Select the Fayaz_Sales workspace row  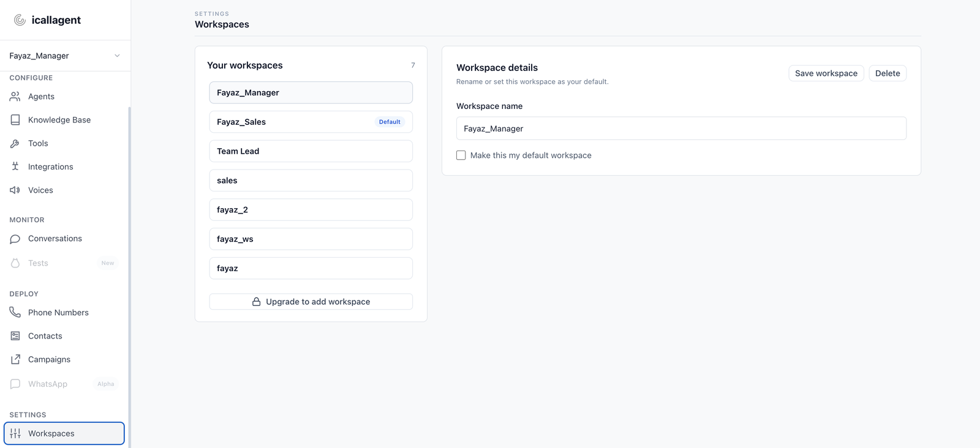pyautogui.click(x=311, y=122)
